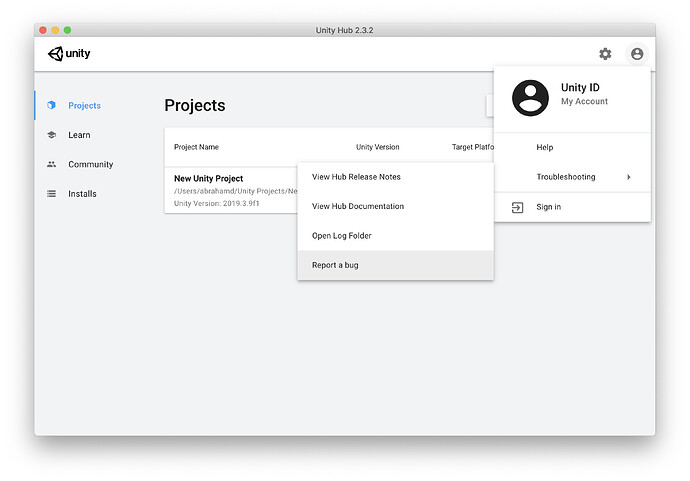Go to the Community section
Image resolution: width=690 pixels, height=481 pixels.
coord(91,164)
